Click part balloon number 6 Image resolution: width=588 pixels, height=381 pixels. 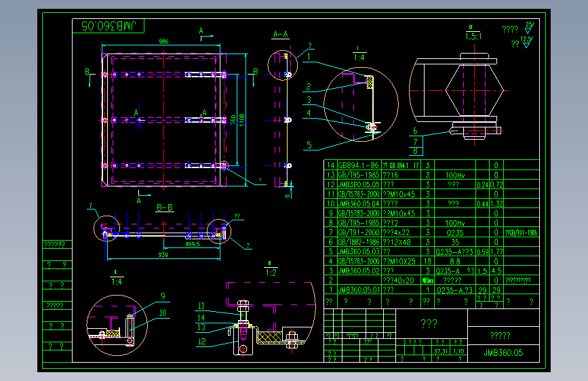(415, 130)
